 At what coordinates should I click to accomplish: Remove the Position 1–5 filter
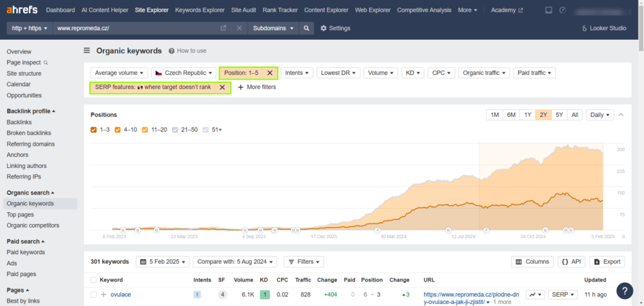[270, 73]
